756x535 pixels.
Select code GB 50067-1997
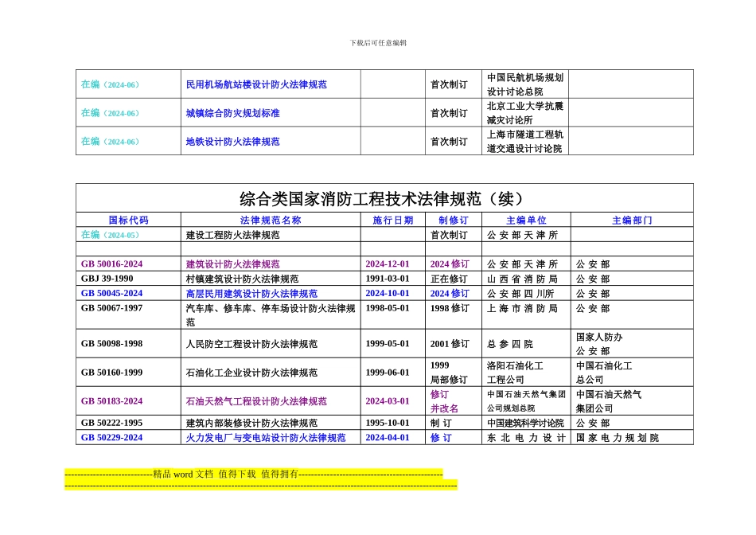112,308
